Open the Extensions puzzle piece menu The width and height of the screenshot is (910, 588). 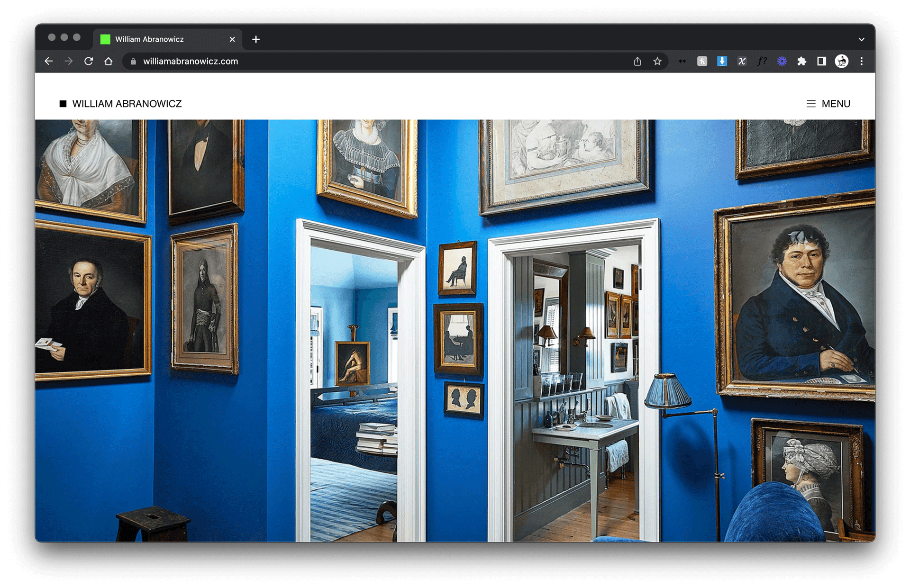(801, 61)
